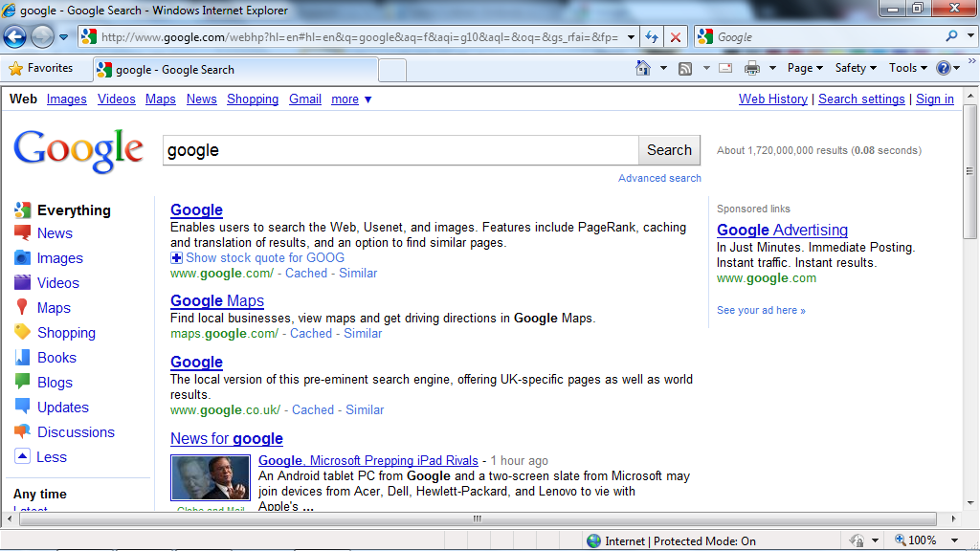The width and height of the screenshot is (980, 551).
Task: Open 'Google, Microsoft Prepping iPad Rivals' article
Action: click(368, 460)
